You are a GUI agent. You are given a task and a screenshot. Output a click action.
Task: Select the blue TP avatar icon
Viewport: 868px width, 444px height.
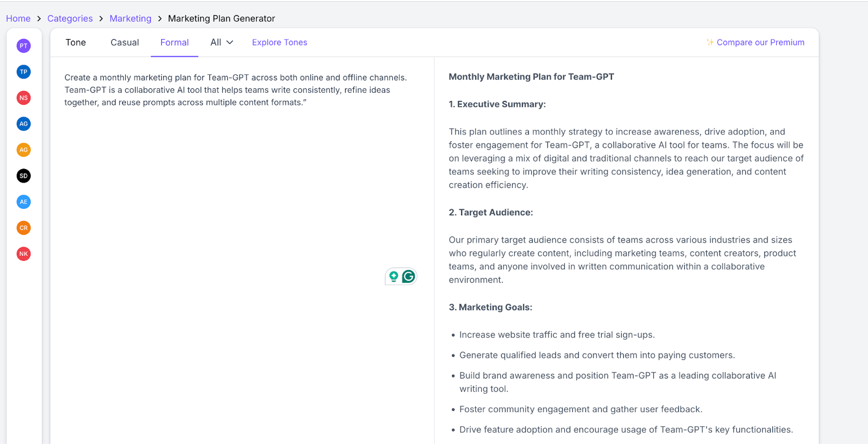tap(23, 72)
